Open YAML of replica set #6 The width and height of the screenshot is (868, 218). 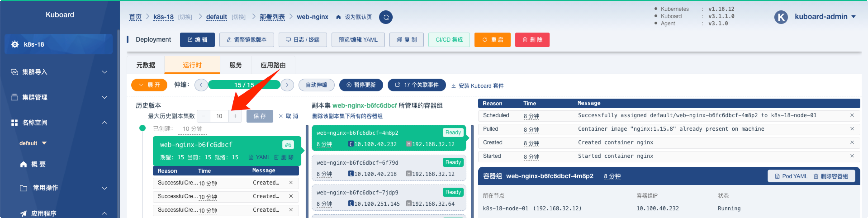pos(259,157)
